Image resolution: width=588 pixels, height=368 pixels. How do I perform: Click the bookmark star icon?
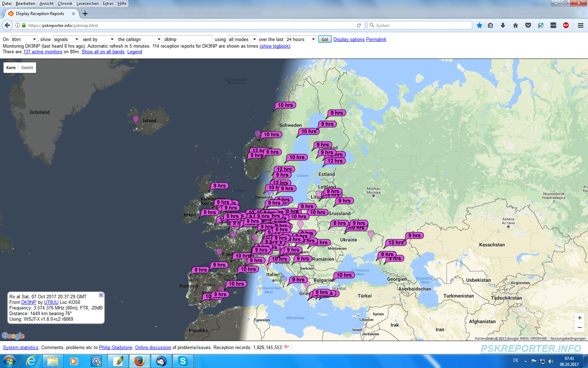point(479,25)
